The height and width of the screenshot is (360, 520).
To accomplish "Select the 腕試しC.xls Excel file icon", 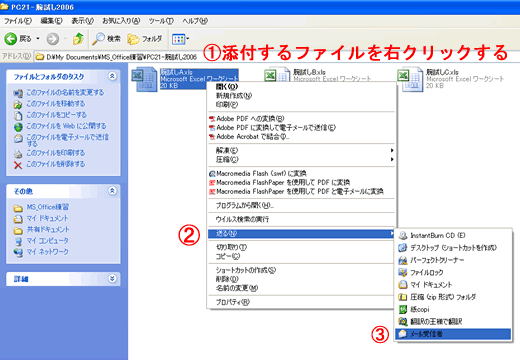I will click(x=410, y=79).
